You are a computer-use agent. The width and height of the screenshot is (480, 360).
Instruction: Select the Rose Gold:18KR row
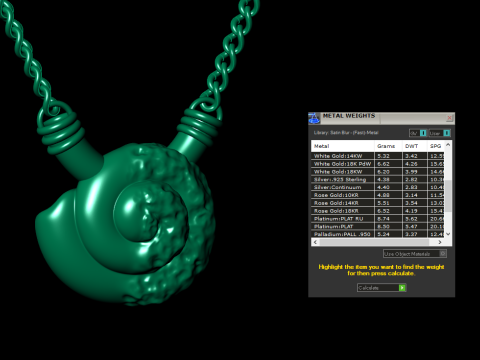point(378,211)
